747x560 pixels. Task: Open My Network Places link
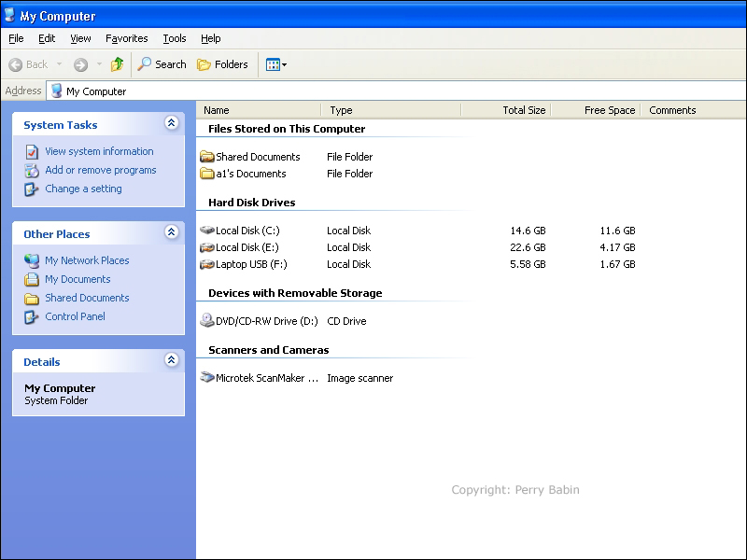(x=87, y=260)
